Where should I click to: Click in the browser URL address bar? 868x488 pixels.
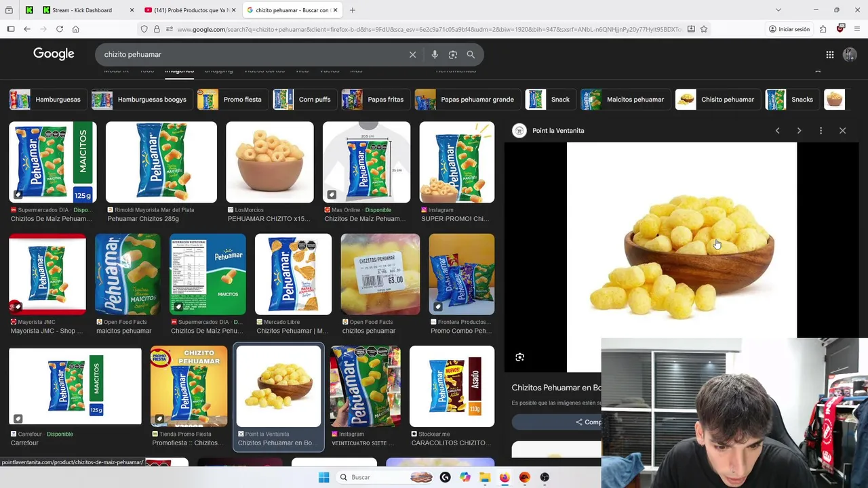click(x=429, y=29)
